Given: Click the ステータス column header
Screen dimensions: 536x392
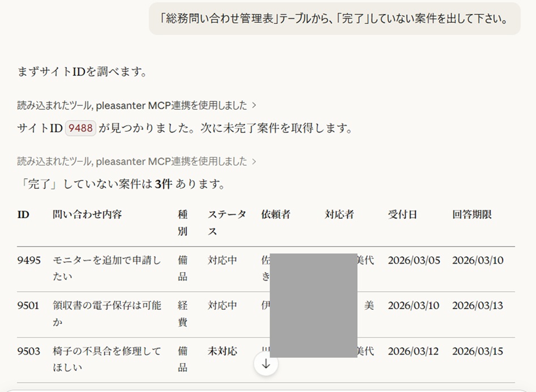Looking at the screenshot, I should point(226,223).
